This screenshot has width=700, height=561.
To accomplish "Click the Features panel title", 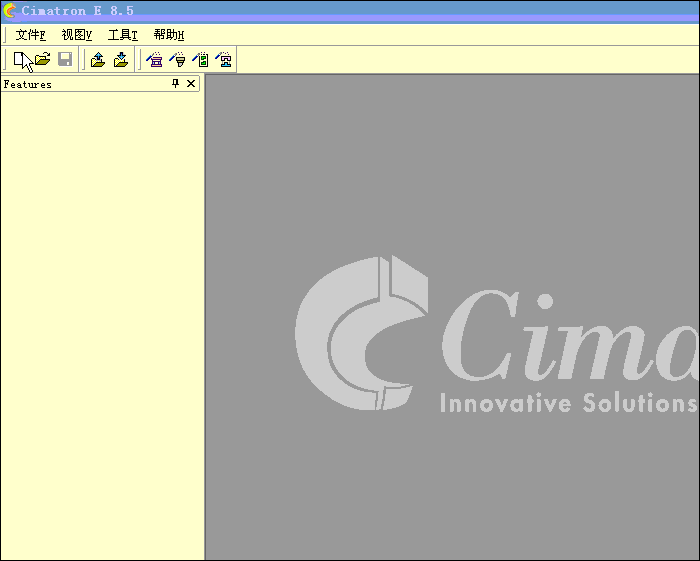I will (x=28, y=84).
